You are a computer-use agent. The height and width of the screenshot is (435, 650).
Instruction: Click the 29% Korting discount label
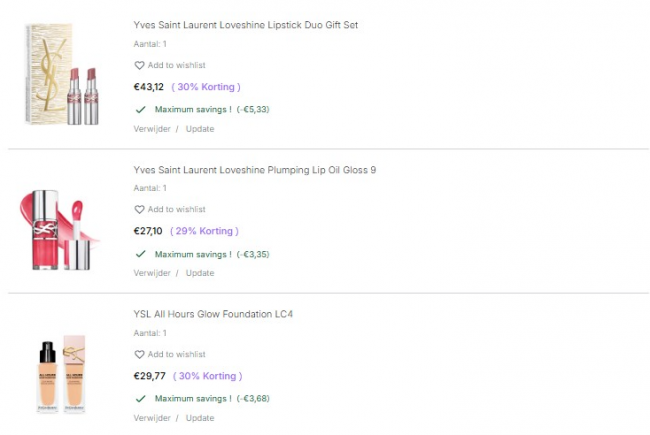(x=204, y=232)
